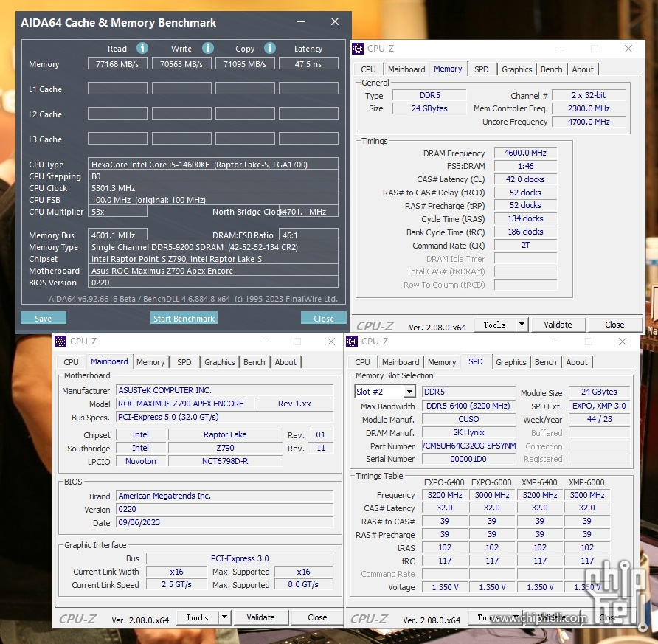This screenshot has width=658, height=644.
Task: Click the Uncore Frequency value '4700.0 MHz'
Action: coord(589,122)
